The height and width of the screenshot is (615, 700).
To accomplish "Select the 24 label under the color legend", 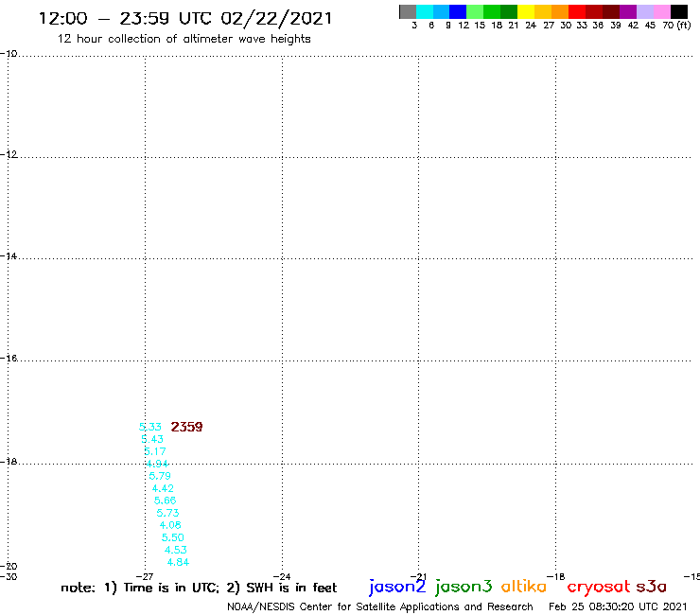I will click(531, 26).
